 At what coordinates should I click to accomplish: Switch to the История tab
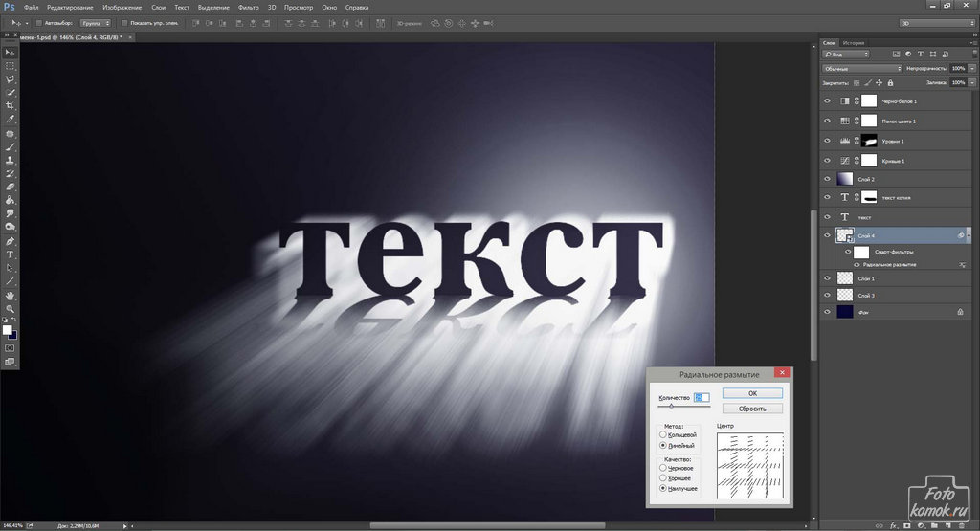click(854, 43)
